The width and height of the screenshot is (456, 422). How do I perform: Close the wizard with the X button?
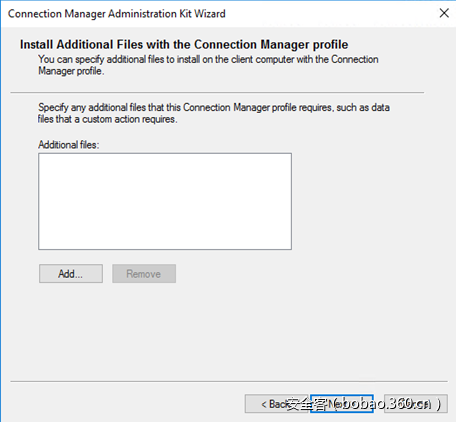(444, 13)
